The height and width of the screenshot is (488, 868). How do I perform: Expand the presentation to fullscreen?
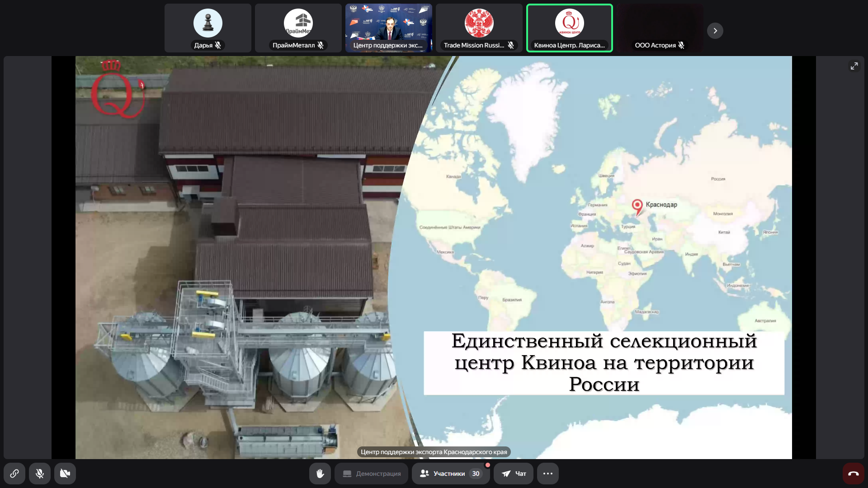pyautogui.click(x=854, y=66)
